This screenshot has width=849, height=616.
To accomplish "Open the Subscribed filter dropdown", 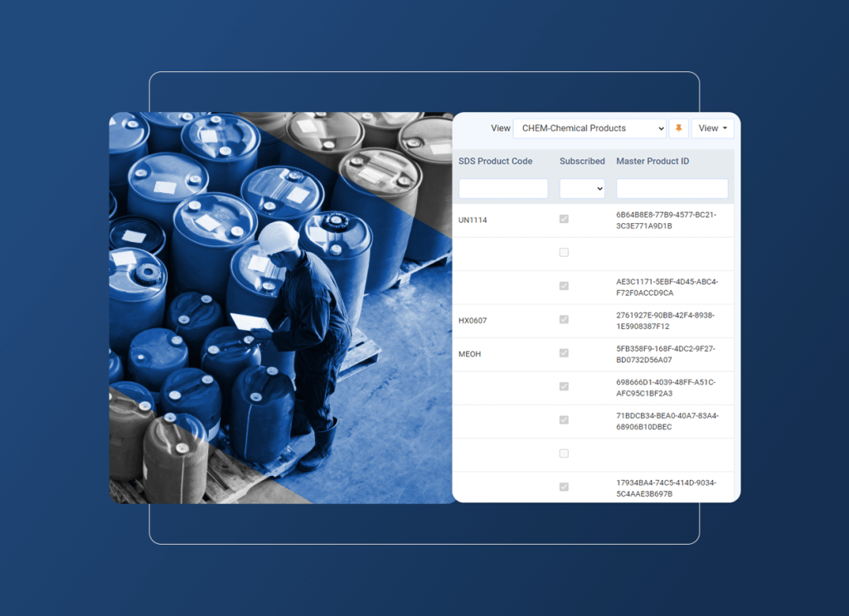I will pos(582,188).
